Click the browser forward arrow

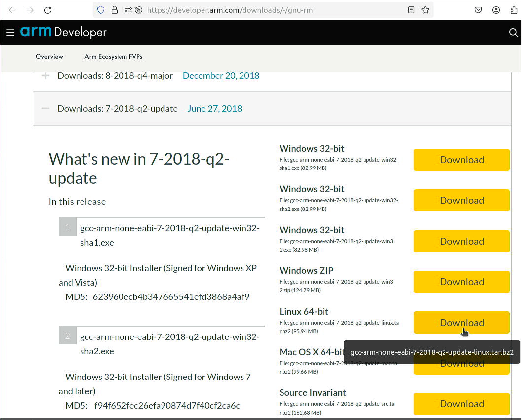pos(30,10)
